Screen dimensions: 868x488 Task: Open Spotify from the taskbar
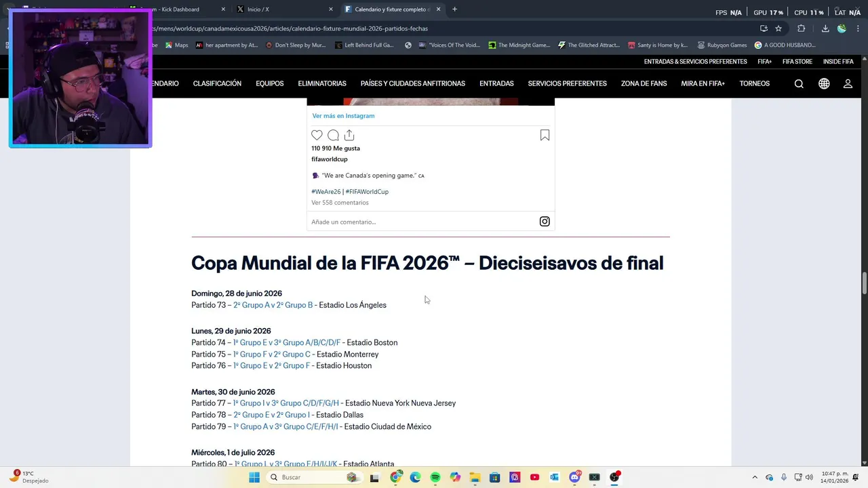435,477
